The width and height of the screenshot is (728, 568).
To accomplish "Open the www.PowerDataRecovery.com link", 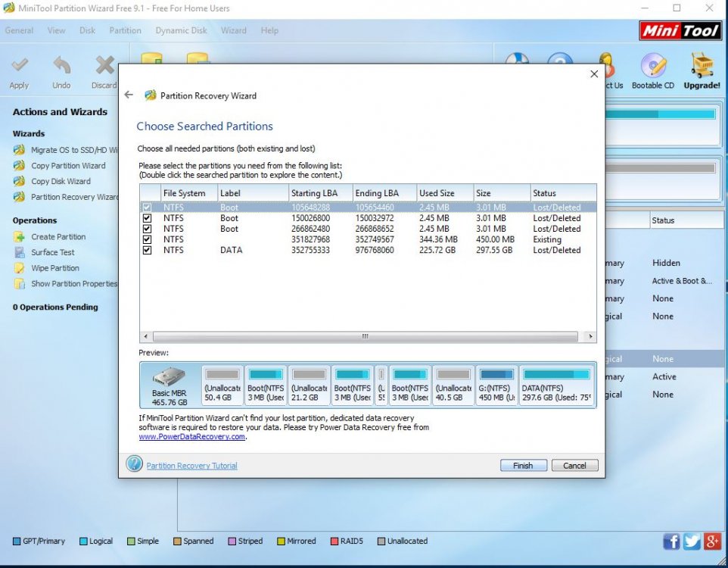I will [192, 437].
